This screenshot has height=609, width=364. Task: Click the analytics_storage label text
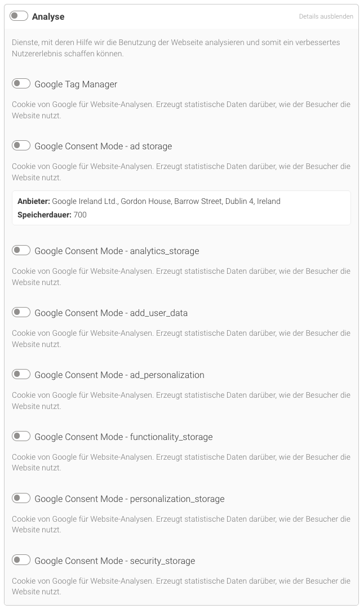click(x=117, y=251)
